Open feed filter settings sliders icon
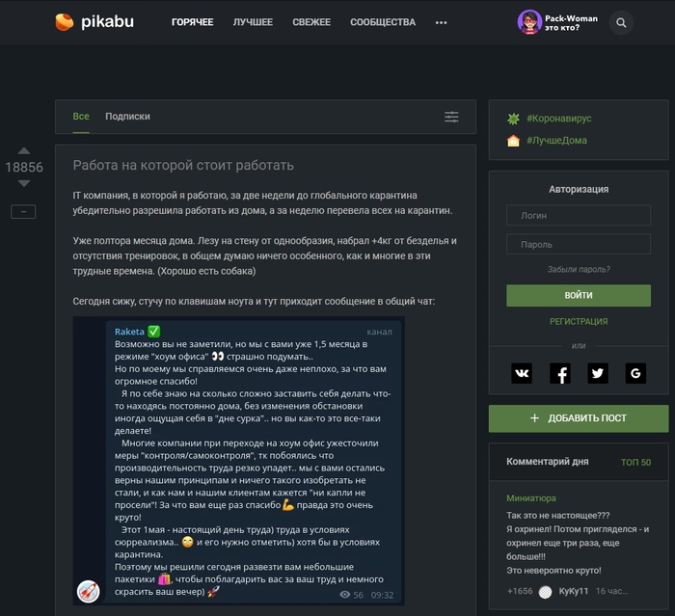The width and height of the screenshot is (675, 616). tap(451, 117)
